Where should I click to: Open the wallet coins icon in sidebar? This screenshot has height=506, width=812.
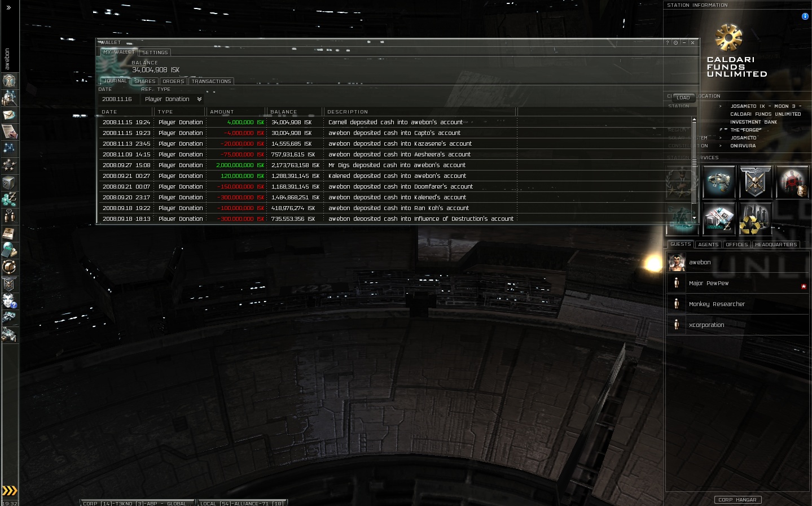[x=9, y=199]
